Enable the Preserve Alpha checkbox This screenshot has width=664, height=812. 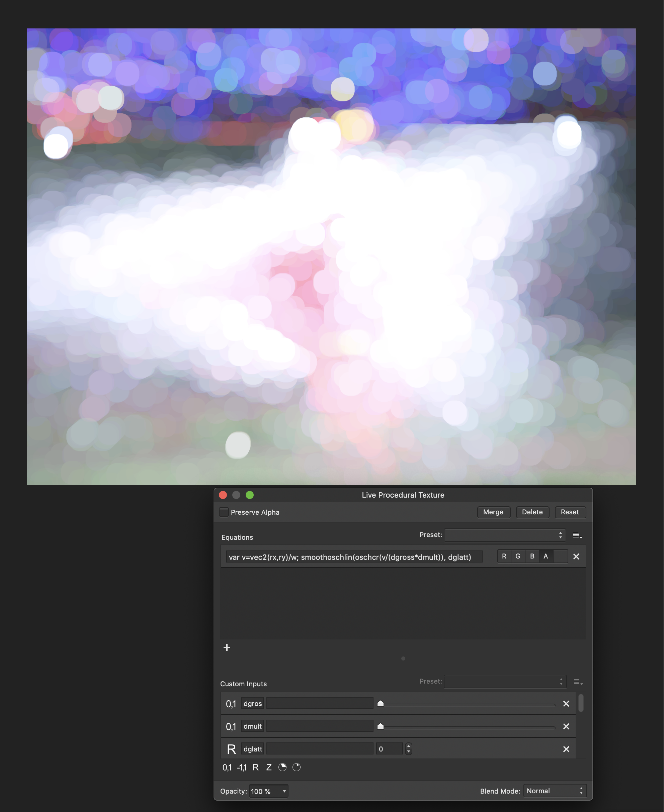click(x=224, y=512)
